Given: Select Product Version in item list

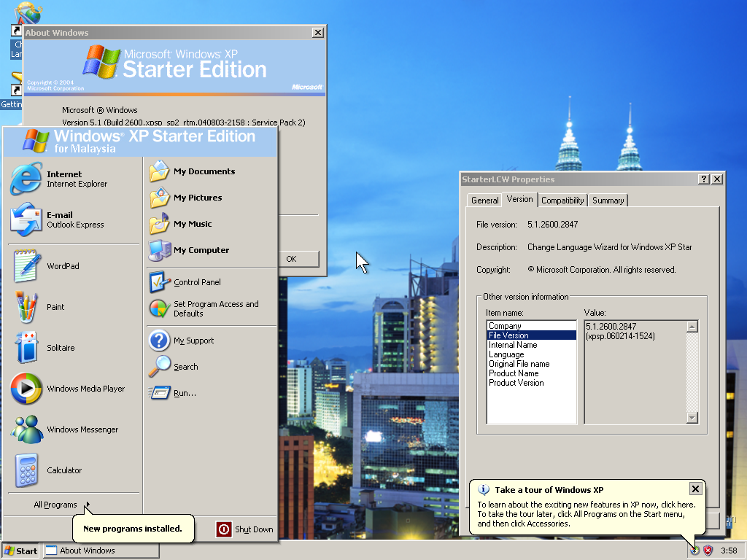Looking at the screenshot, I should tap(516, 383).
